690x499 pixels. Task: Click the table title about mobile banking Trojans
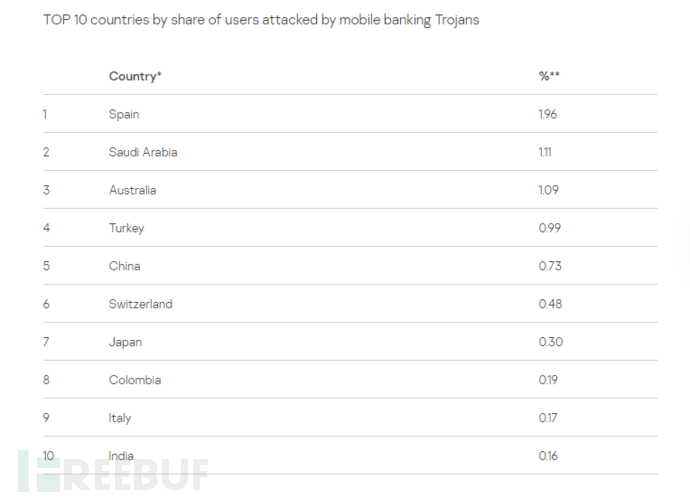(261, 20)
